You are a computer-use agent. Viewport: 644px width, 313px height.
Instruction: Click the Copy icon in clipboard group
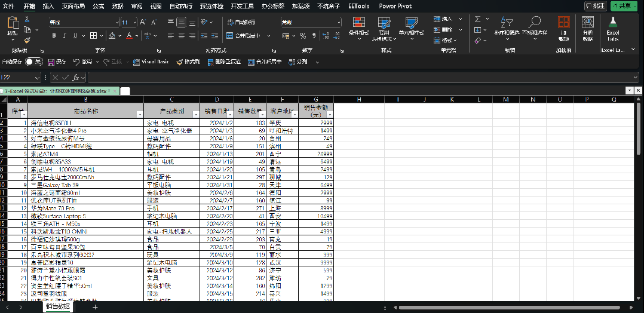click(x=27, y=30)
